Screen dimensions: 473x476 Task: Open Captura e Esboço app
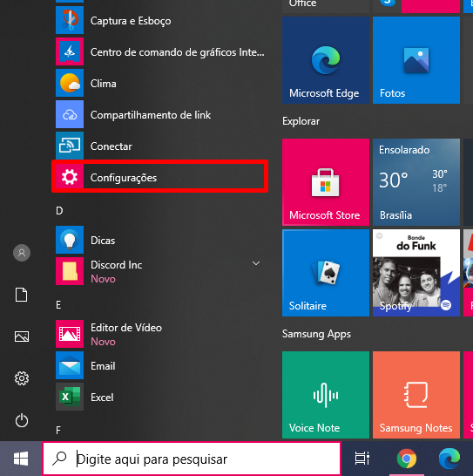pyautogui.click(x=160, y=20)
